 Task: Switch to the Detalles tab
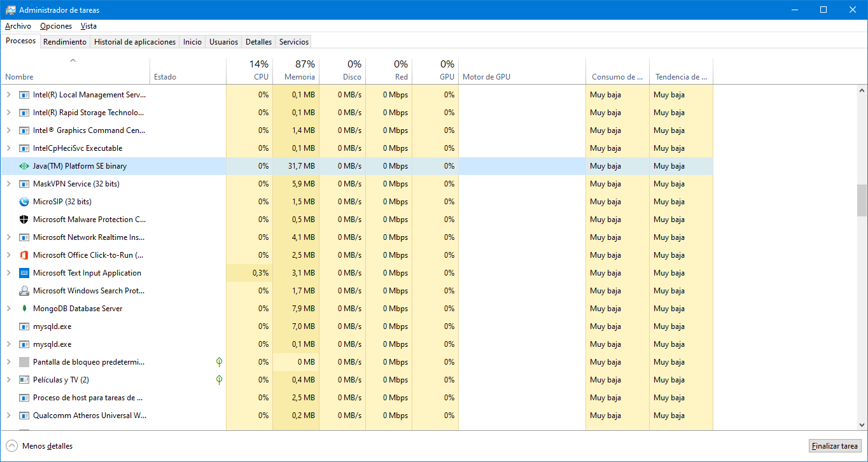click(258, 42)
